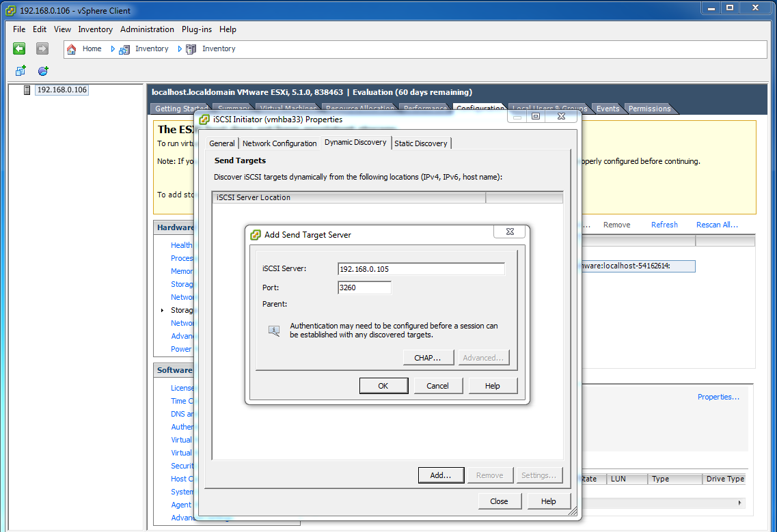Viewport: 777px width, 532px height.
Task: Click the CHAP... button
Action: click(x=428, y=358)
